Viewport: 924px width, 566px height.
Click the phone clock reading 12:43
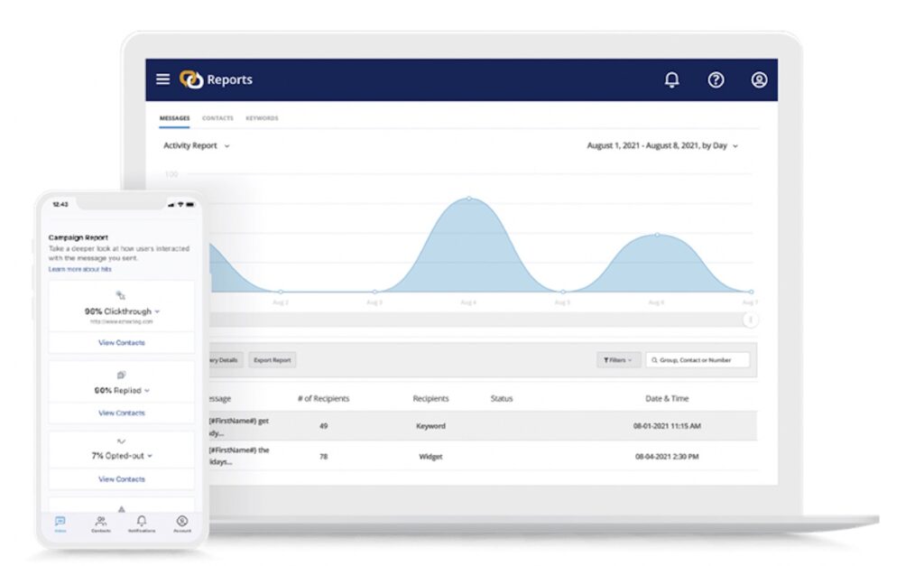point(60,205)
